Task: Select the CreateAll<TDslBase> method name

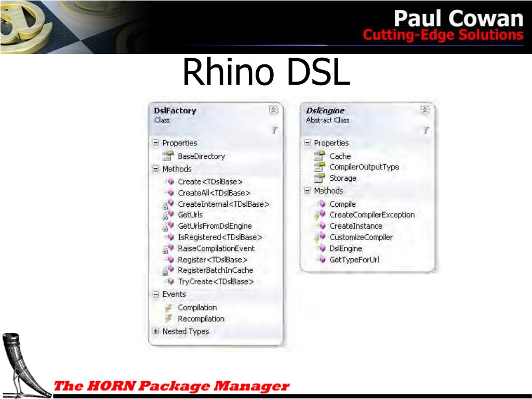Action: (214, 193)
